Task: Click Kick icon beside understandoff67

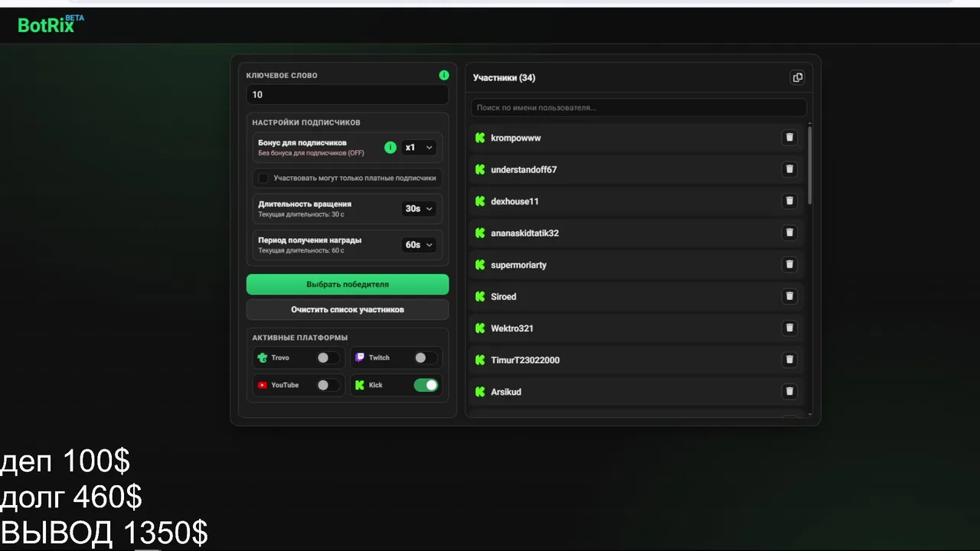Action: click(x=480, y=169)
